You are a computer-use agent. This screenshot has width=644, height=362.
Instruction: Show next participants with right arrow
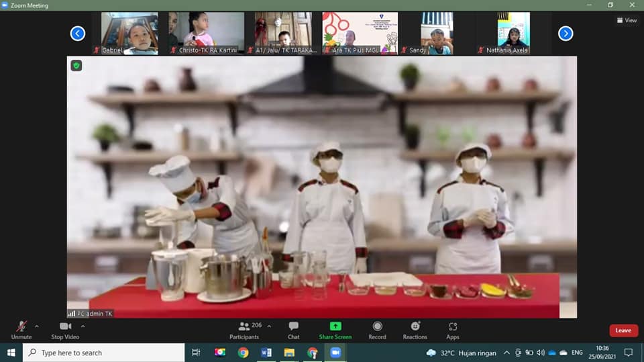(x=566, y=33)
